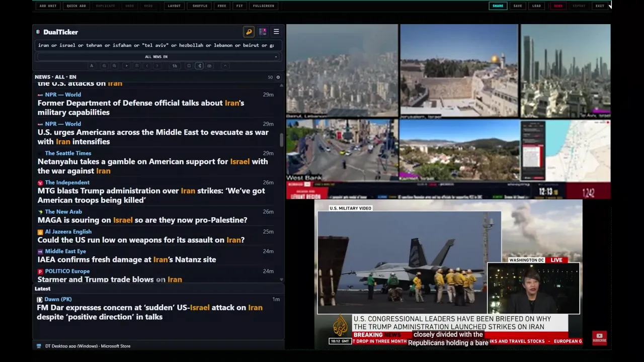The width and height of the screenshot is (644, 362).
Task: Open 'Could the US run low' headline
Action: click(x=141, y=240)
